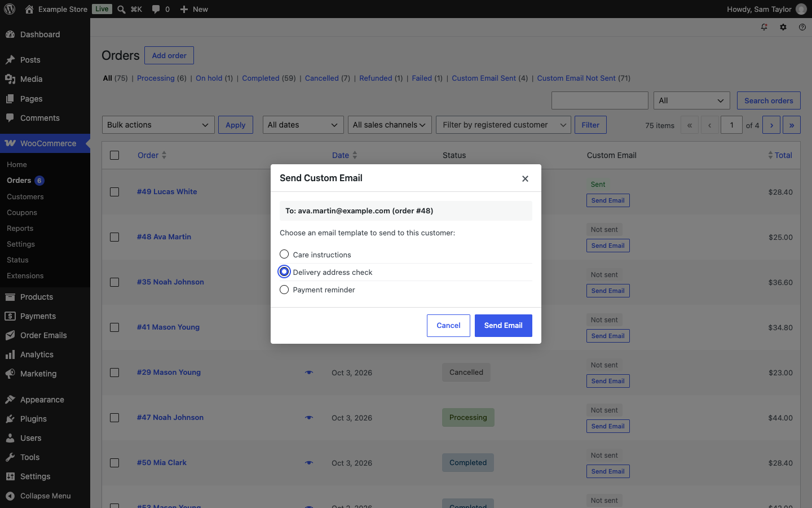Check the select-all orders checkbox
812x508 pixels.
(114, 155)
